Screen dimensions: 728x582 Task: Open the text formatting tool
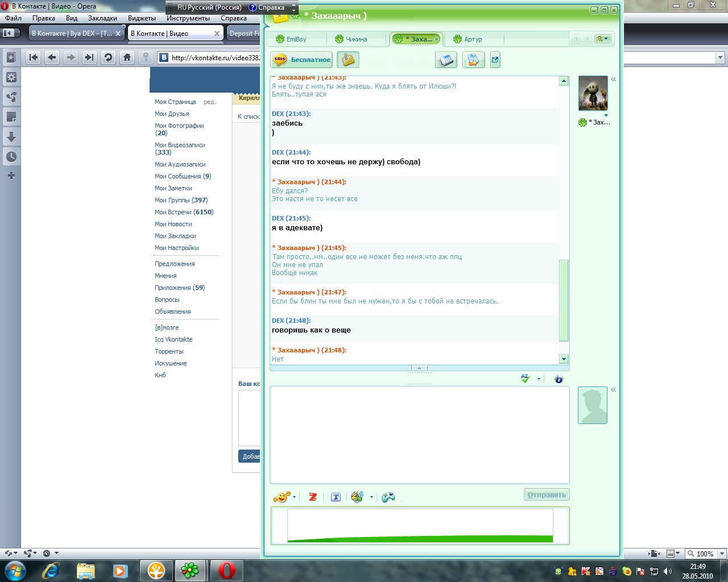coord(336,497)
